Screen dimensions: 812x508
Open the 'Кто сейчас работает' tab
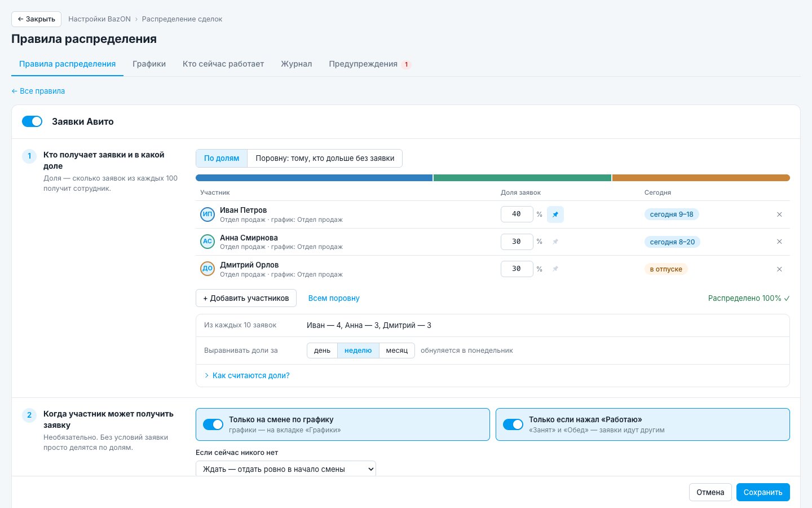223,64
